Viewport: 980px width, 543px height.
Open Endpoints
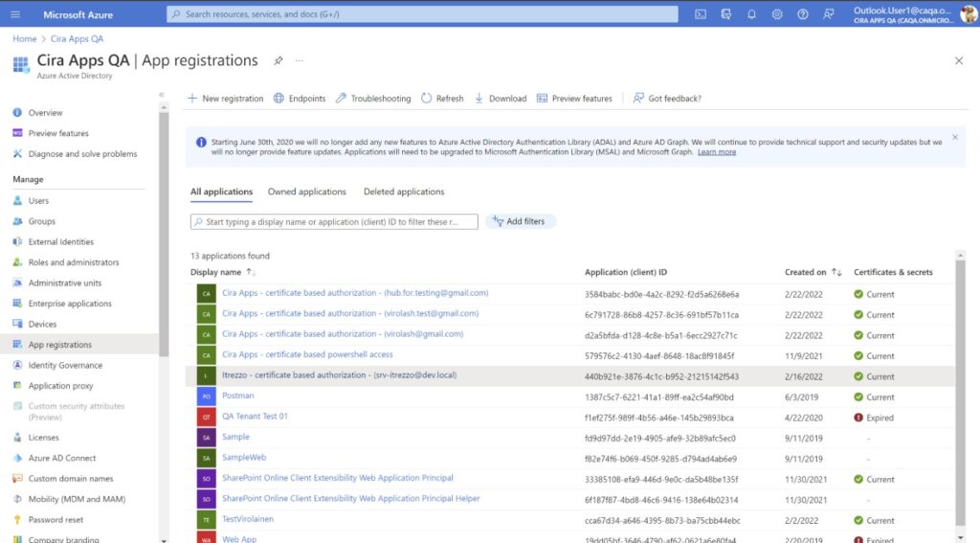tap(300, 99)
